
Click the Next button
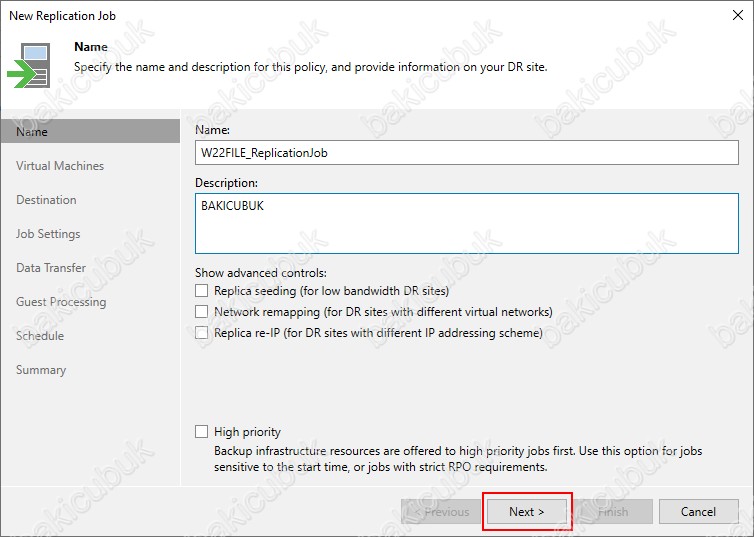pyautogui.click(x=527, y=512)
